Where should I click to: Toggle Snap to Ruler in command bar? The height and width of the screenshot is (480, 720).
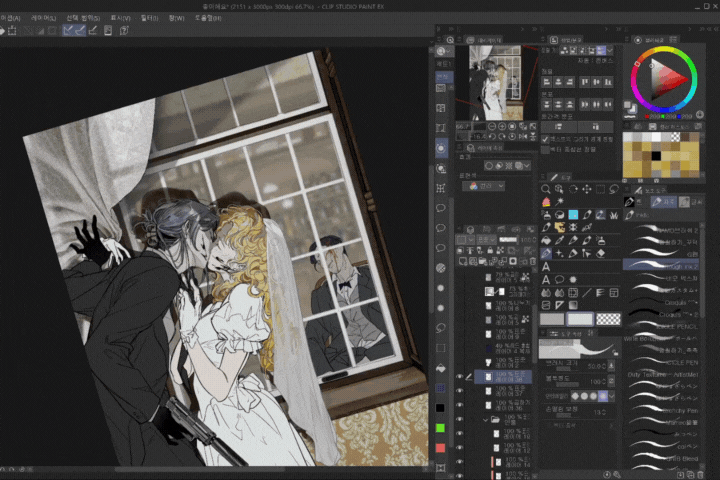(68, 30)
